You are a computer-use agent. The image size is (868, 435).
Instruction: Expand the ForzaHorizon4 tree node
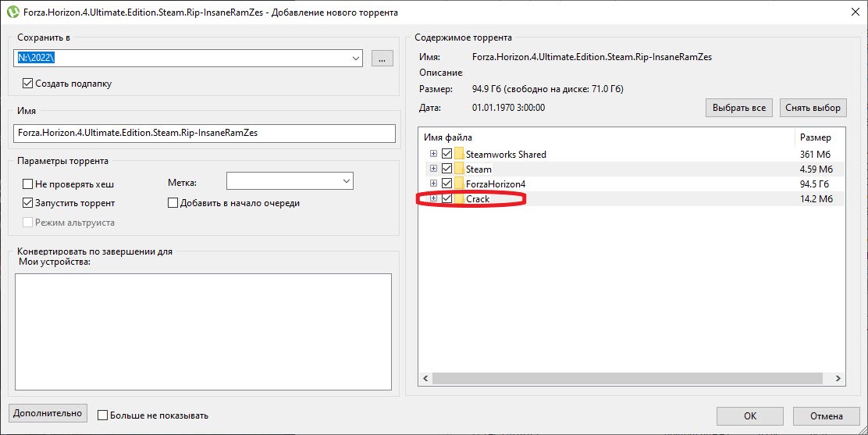pos(433,184)
